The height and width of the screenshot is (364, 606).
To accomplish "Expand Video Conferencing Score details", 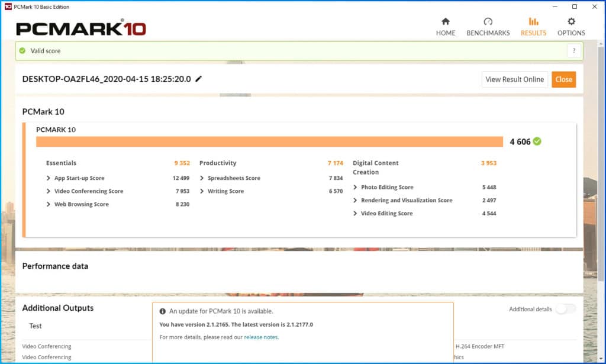I will click(49, 191).
